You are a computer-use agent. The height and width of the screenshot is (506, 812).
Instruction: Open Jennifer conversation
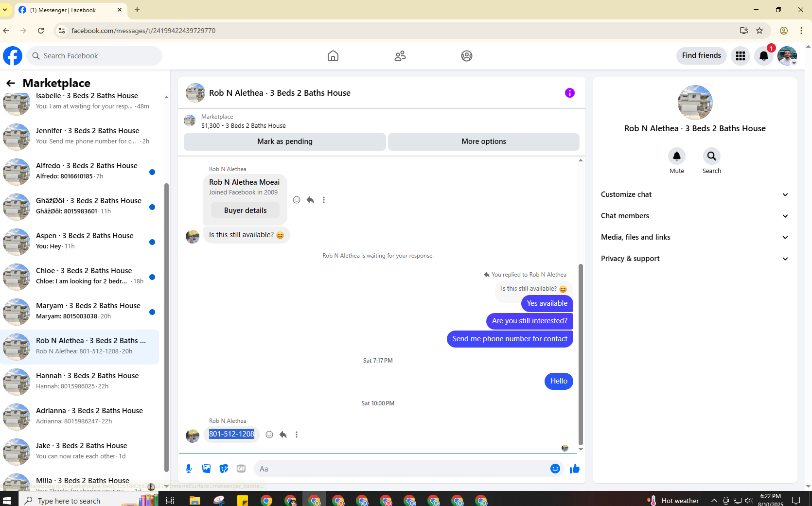[x=80, y=136]
